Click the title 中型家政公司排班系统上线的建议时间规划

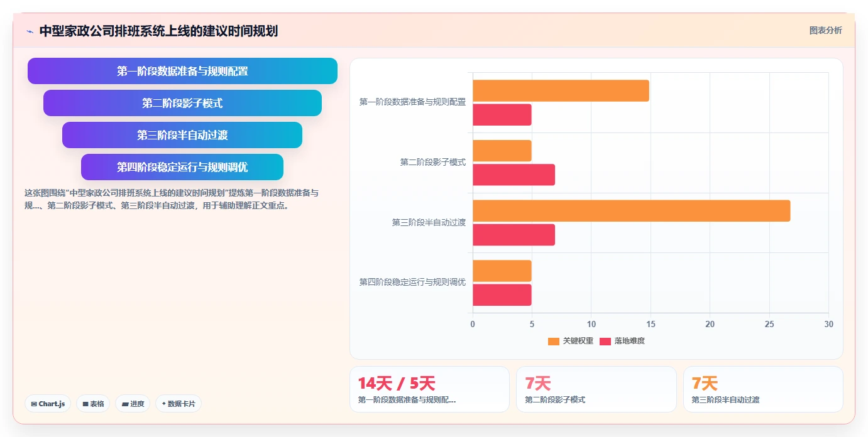(158, 31)
